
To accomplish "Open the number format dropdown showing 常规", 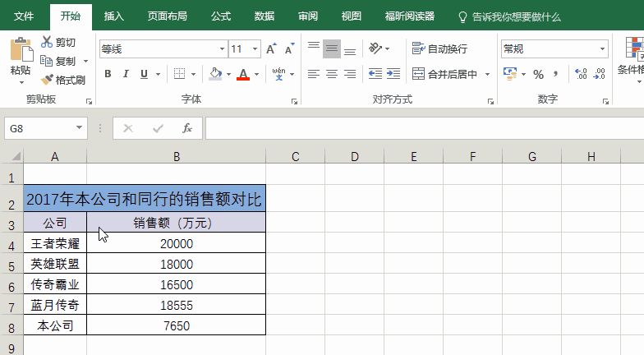I will pos(602,49).
